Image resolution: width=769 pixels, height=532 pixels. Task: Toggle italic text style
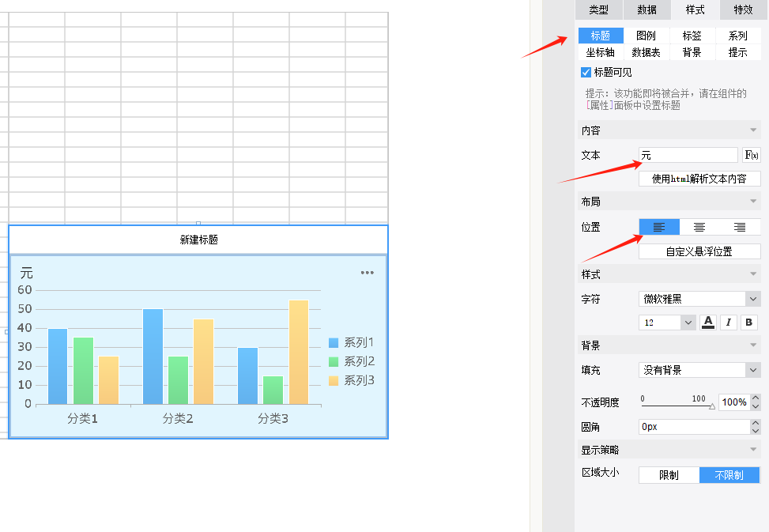point(728,323)
